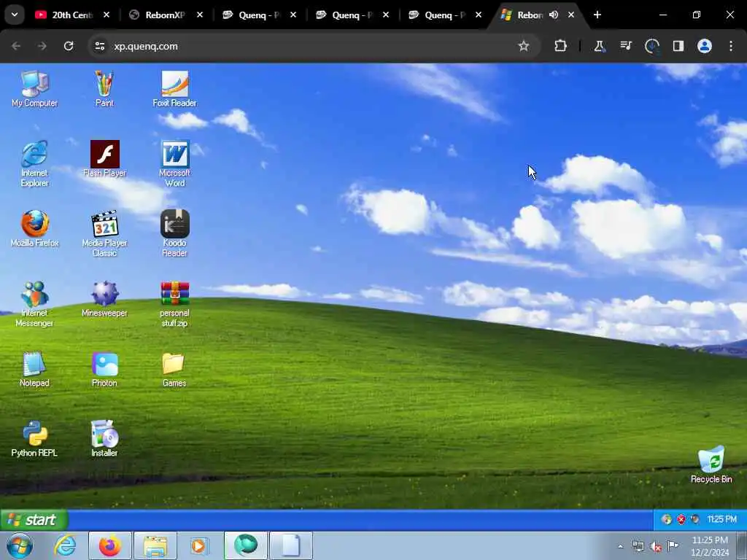Select personal stuff.zip archive icon

[174, 303]
